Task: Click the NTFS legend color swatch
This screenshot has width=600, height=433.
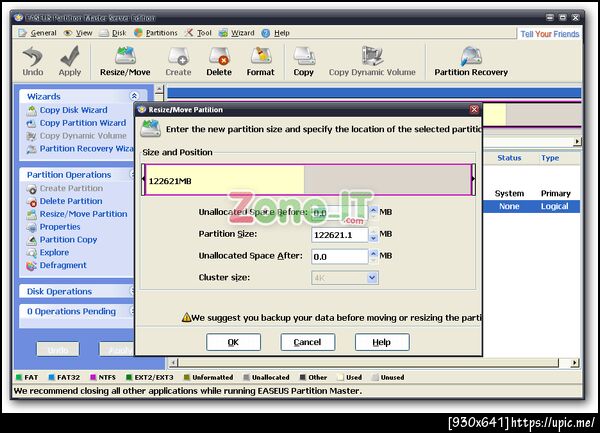Action: (x=93, y=378)
